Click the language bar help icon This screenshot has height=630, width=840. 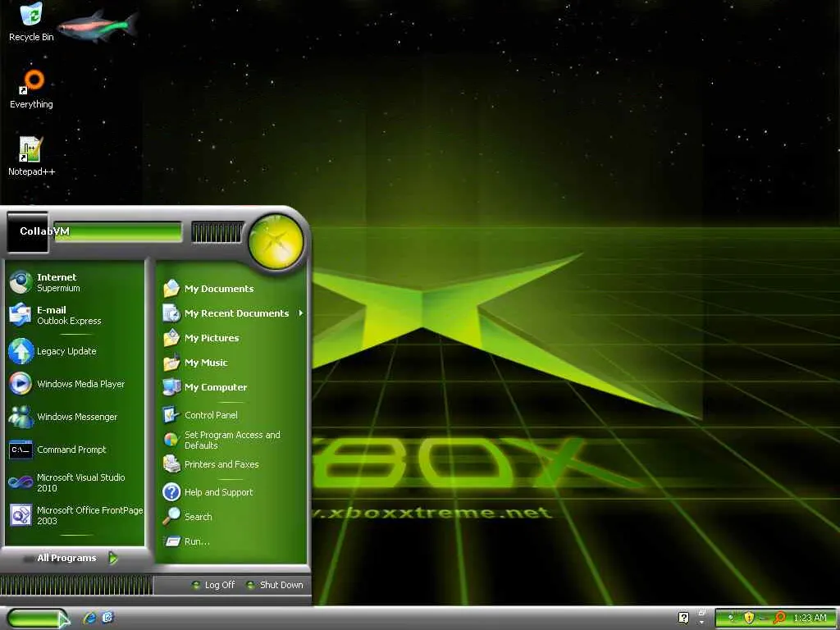tap(683, 618)
